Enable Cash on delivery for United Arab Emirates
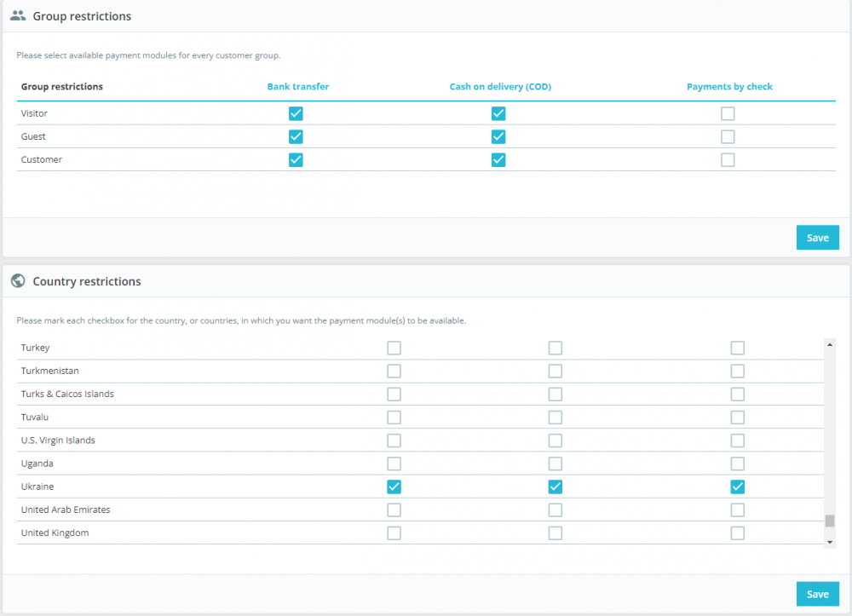The image size is (852, 616). coord(555,509)
